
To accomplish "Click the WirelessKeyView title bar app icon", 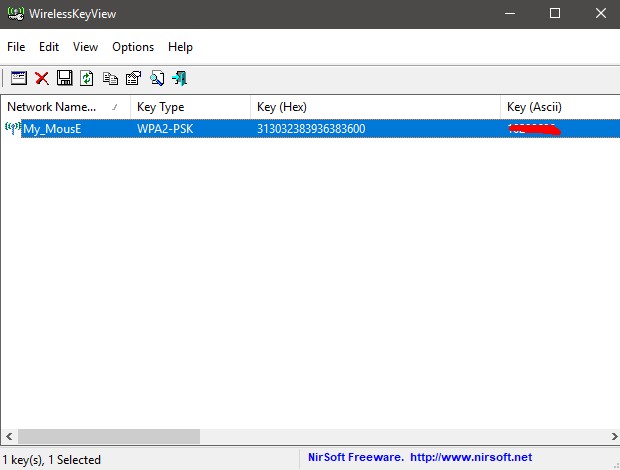I will (x=15, y=13).
